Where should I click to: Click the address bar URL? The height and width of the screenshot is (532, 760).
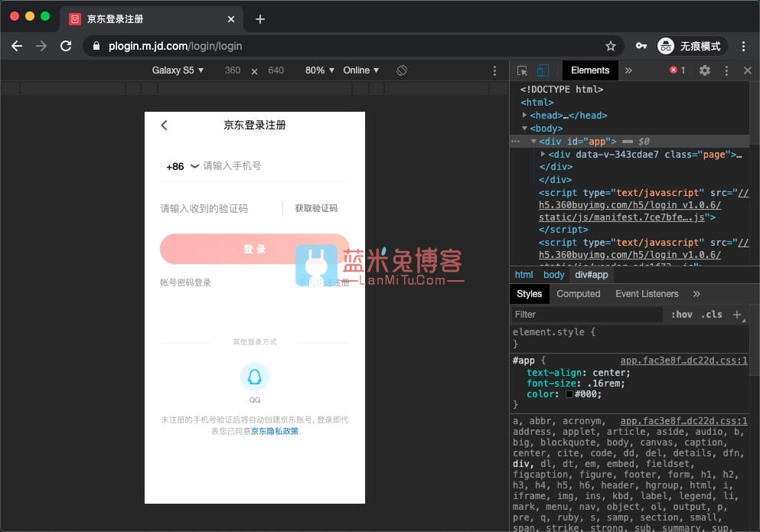click(x=175, y=46)
